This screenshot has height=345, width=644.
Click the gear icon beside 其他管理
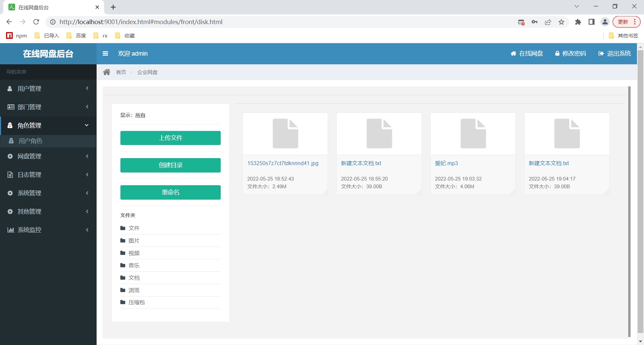pos(10,212)
